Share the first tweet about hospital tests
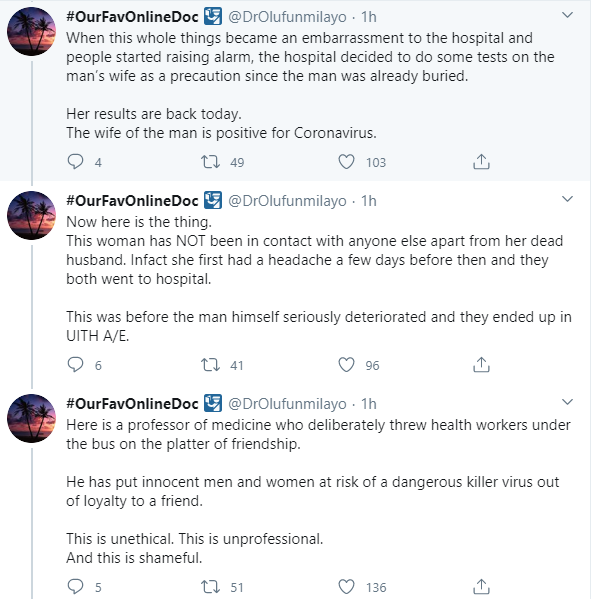This screenshot has width=594, height=599. point(481,162)
